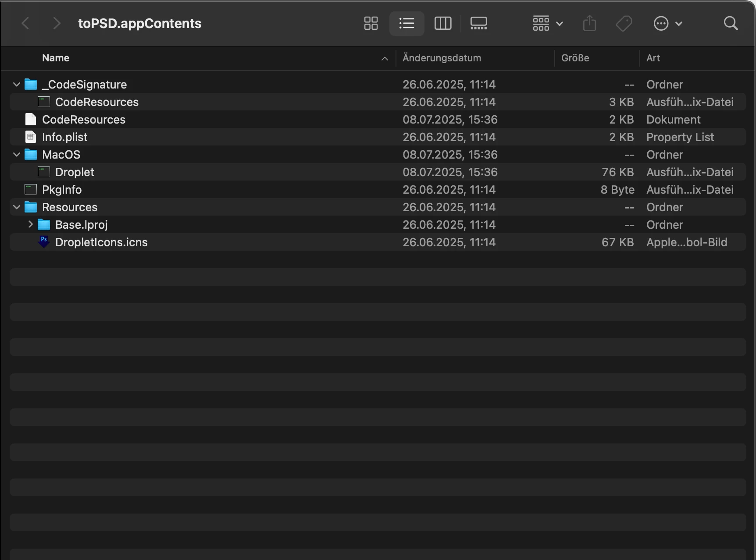This screenshot has width=756, height=560.
Task: Switch to column view
Action: coord(443,23)
